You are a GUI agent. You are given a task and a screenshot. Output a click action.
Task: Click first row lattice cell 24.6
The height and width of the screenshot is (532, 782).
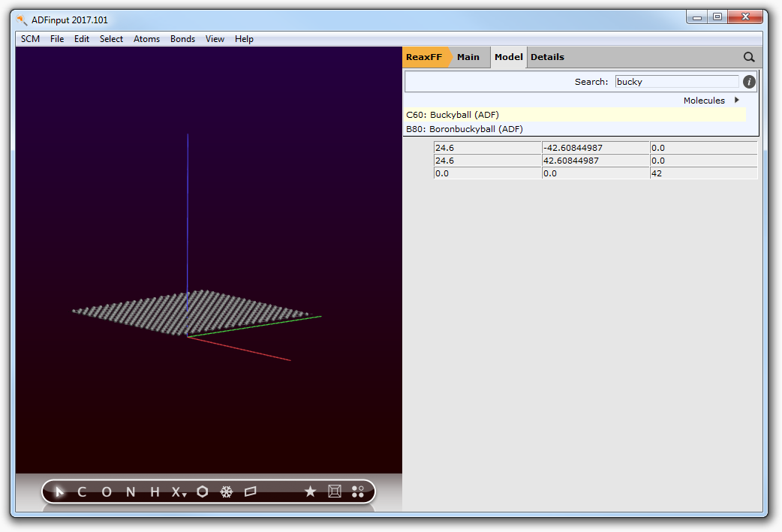pyautogui.click(x=487, y=148)
